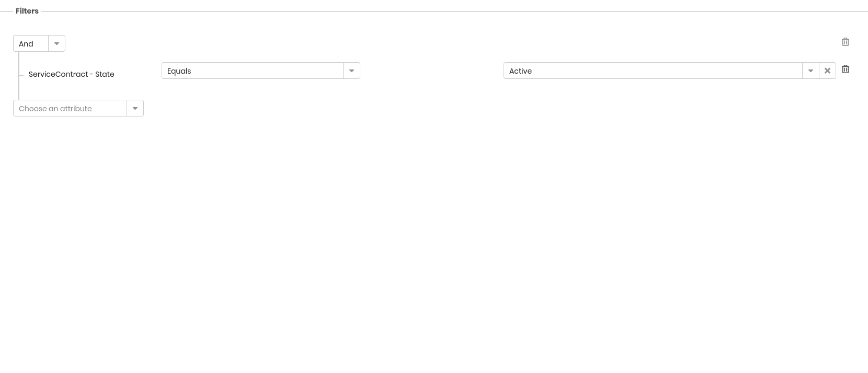Show comparison operators list next to Equals
Image resolution: width=868 pixels, height=373 pixels.
351,71
